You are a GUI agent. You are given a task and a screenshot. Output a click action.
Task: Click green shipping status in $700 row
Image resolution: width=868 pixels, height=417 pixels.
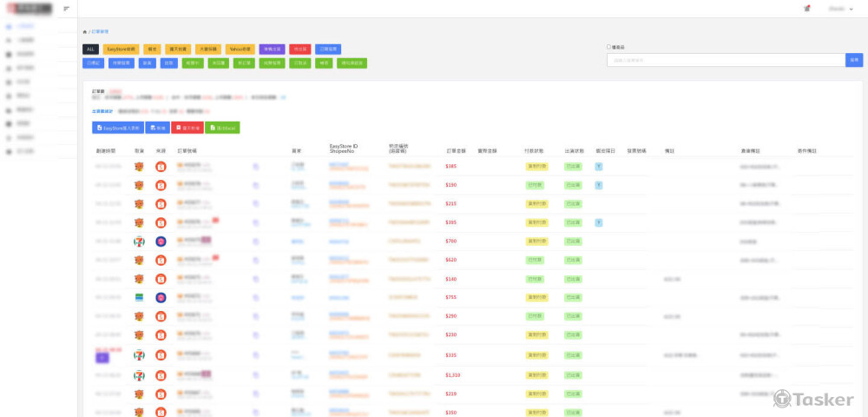pos(573,242)
